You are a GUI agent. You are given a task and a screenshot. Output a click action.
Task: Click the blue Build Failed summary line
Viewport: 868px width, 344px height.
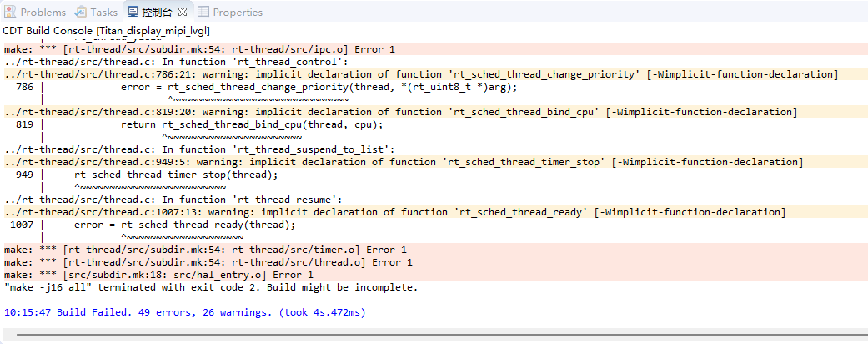pos(184,312)
